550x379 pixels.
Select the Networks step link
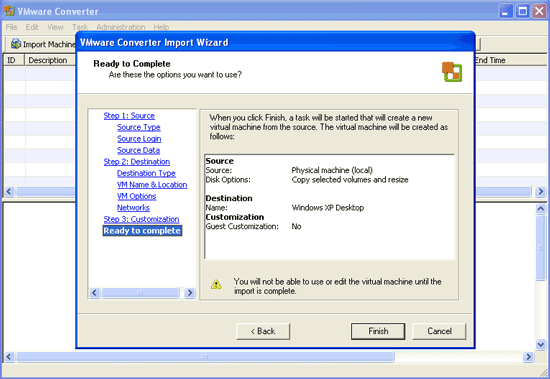(x=133, y=207)
